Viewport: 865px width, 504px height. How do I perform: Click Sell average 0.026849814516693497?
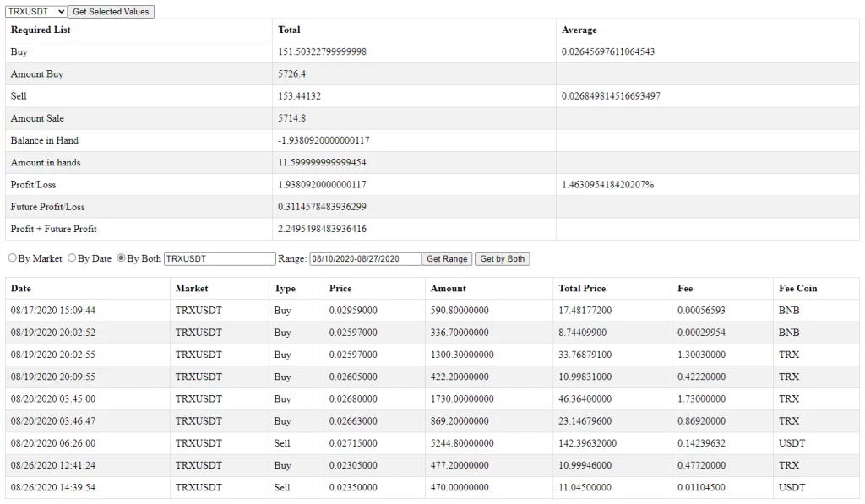point(611,96)
